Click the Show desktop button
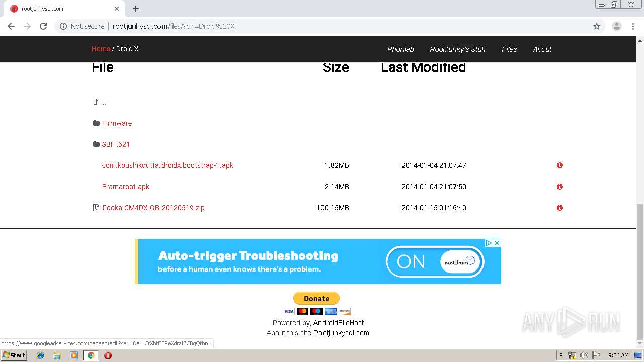 pyautogui.click(x=638, y=355)
